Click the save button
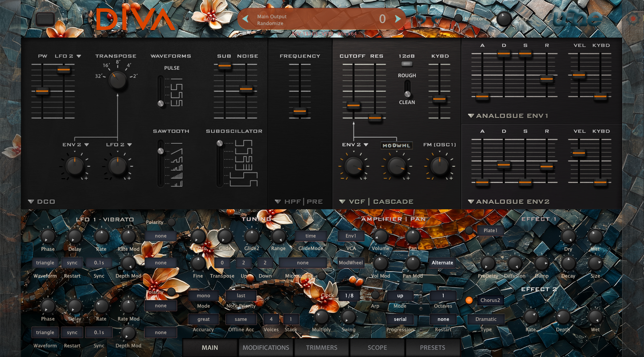Screen dimensions: 644x357 [x=45, y=19]
